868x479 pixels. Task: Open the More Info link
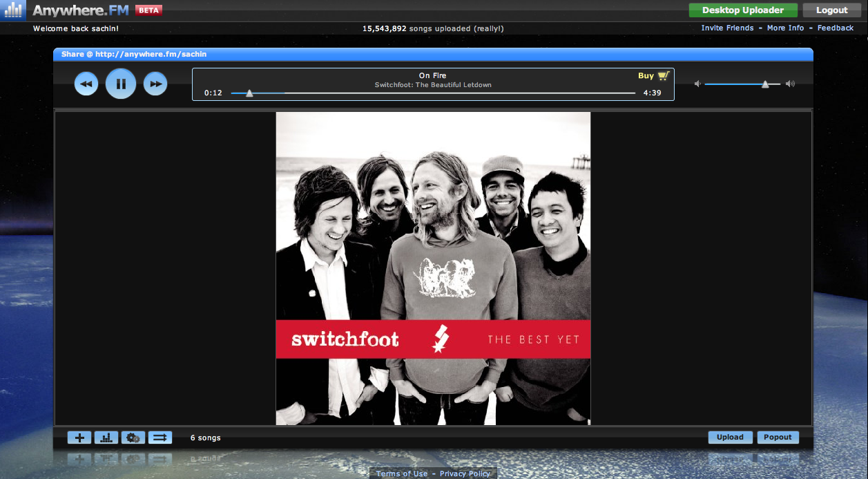(x=785, y=28)
